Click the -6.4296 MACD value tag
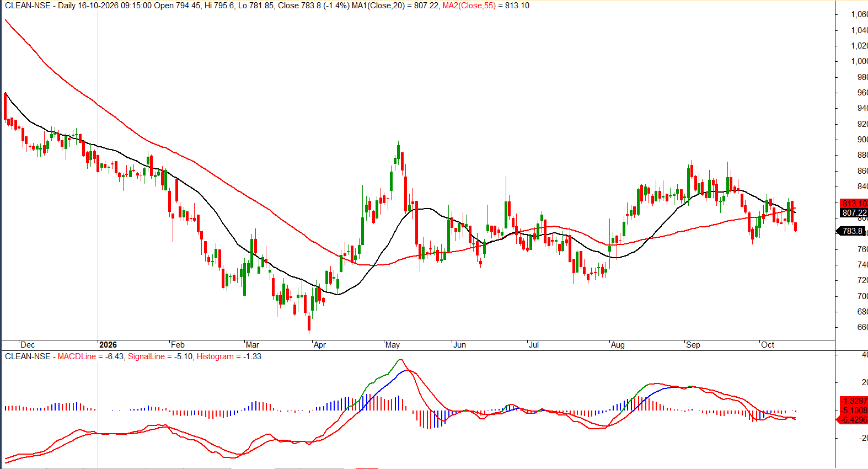This screenshot has height=469, width=868. pos(853,420)
